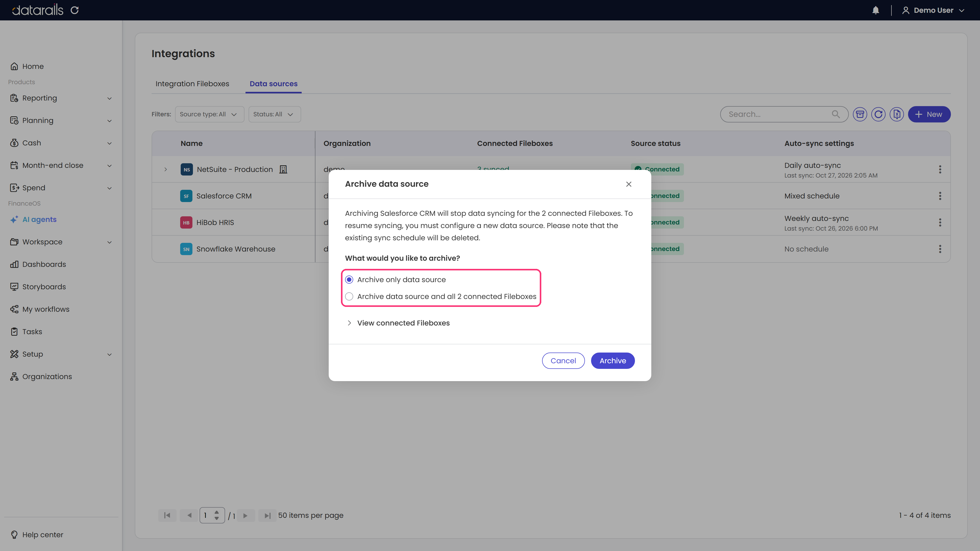Click the search magnifier icon
The height and width of the screenshot is (551, 980).
(x=836, y=114)
